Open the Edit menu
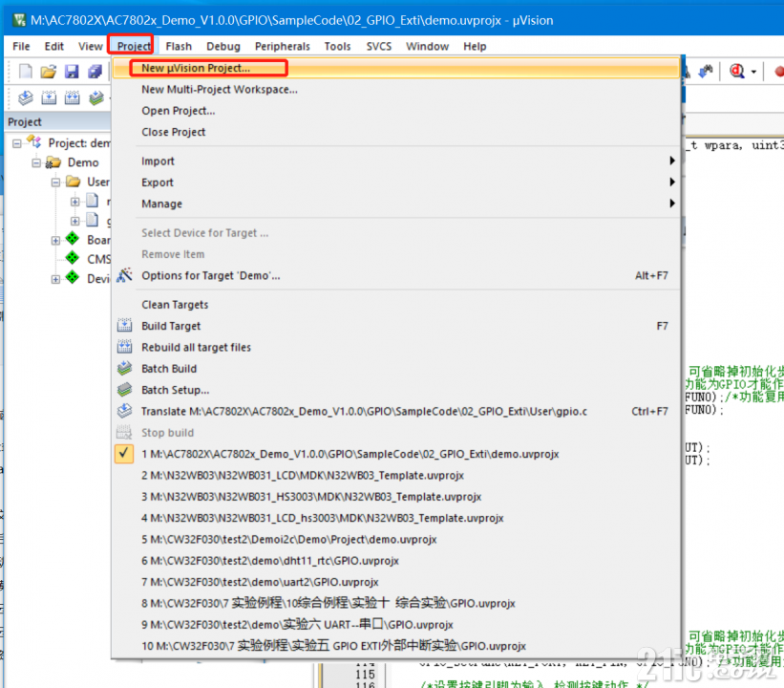 pos(54,46)
